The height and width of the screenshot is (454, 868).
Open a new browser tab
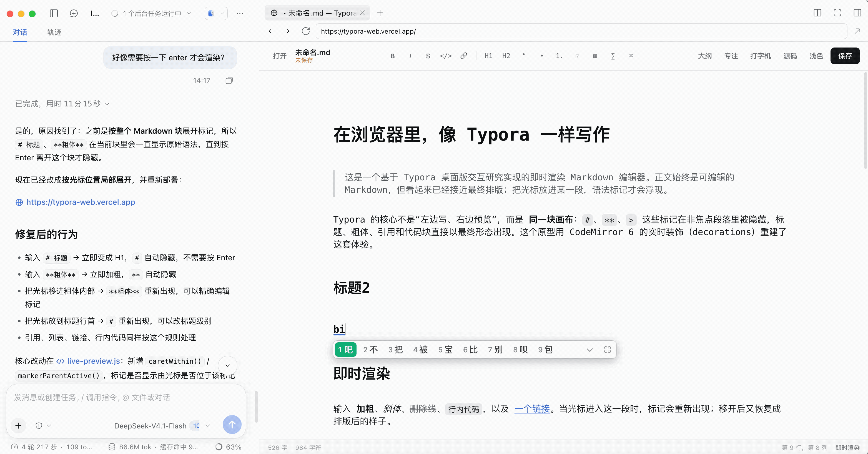pos(380,13)
